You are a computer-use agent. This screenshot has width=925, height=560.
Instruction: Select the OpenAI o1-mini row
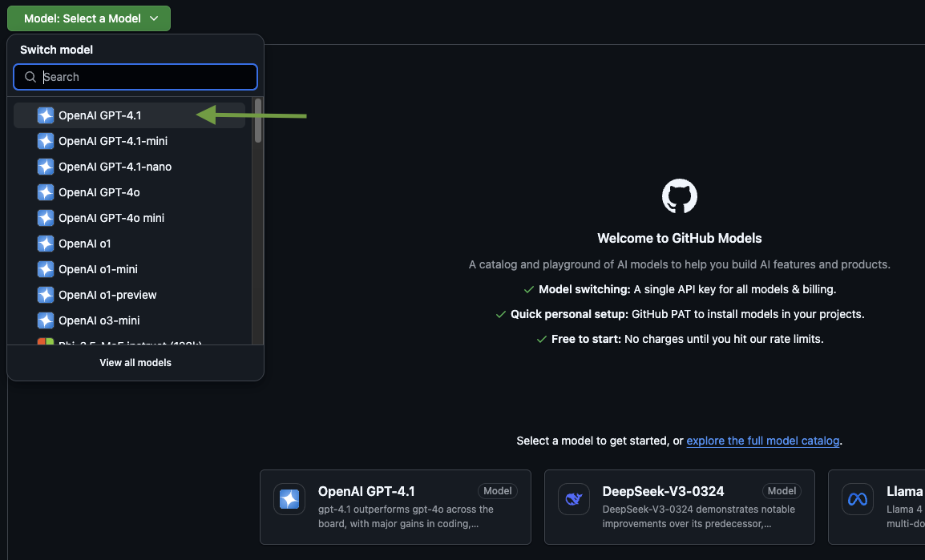tap(129, 269)
